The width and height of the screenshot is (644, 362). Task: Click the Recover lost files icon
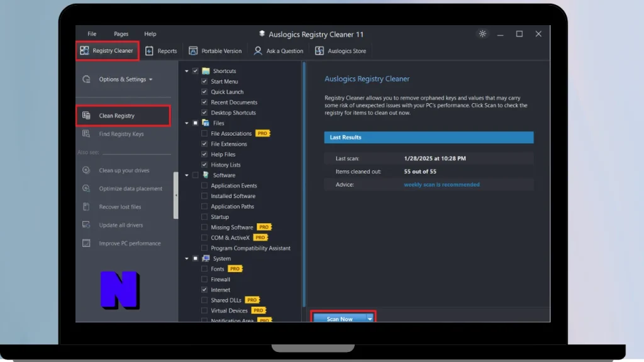86,207
